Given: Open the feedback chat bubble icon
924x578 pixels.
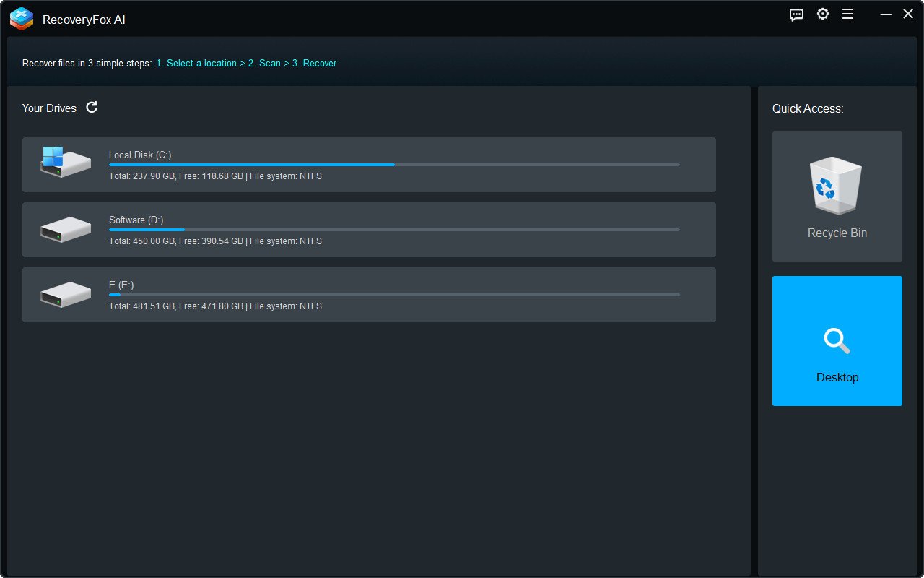Looking at the screenshot, I should (796, 14).
